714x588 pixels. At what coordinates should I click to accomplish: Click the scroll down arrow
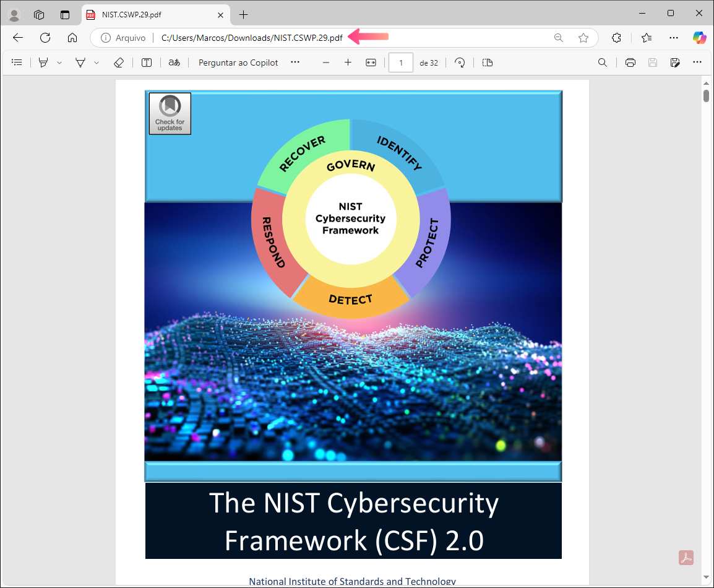706,577
